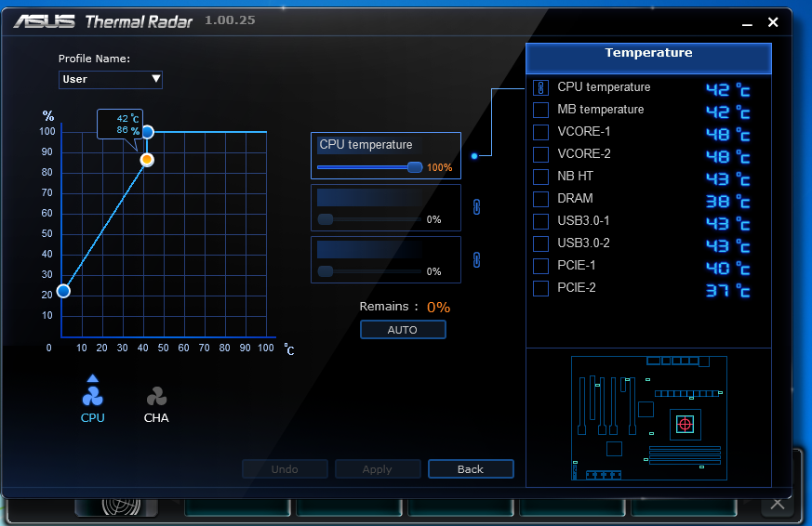The image size is (812, 526).
Task: Click the Apply button
Action: (378, 469)
